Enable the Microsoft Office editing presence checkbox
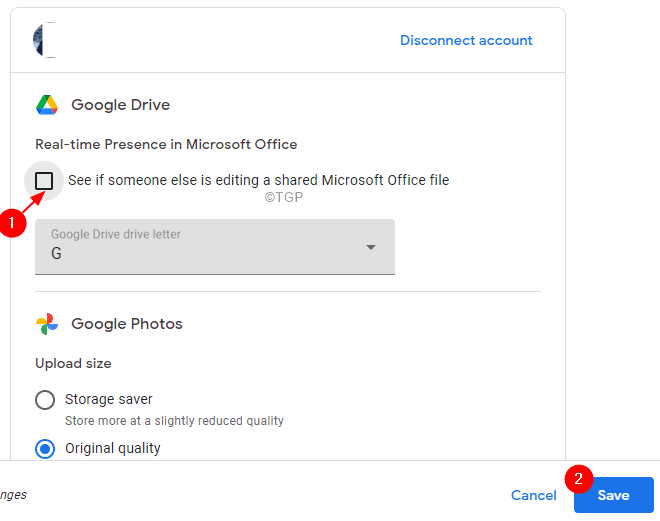Viewport: 660px width, 521px height. (44, 181)
